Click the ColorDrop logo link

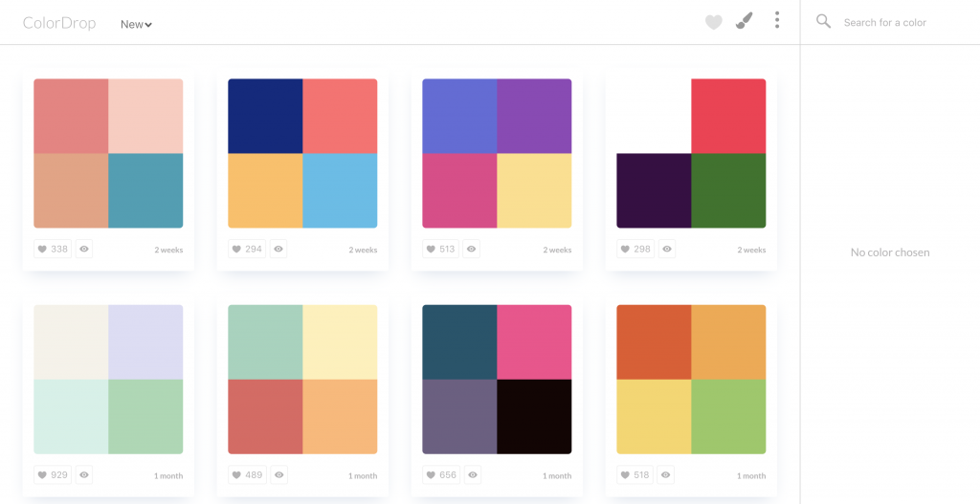[59, 23]
